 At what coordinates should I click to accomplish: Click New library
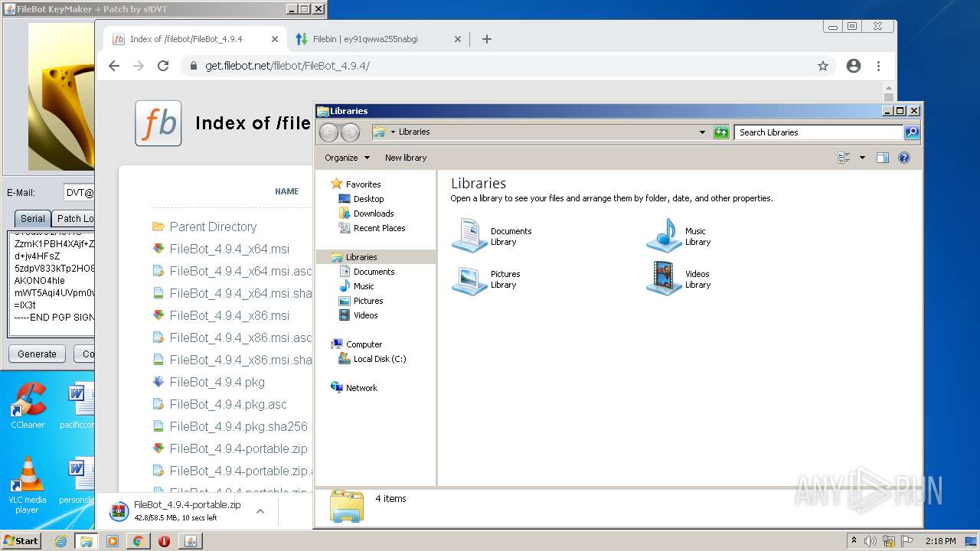[406, 158]
